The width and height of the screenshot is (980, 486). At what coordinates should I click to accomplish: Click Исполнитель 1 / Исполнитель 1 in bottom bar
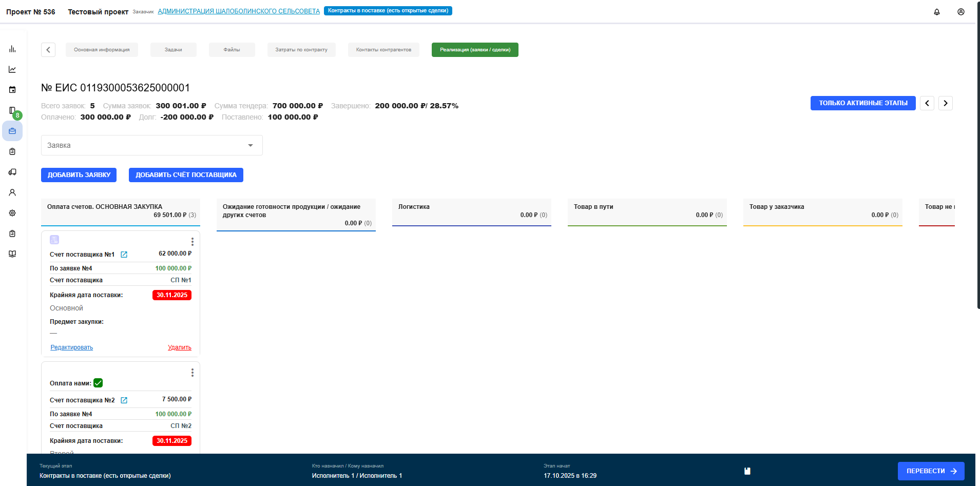pos(357,476)
